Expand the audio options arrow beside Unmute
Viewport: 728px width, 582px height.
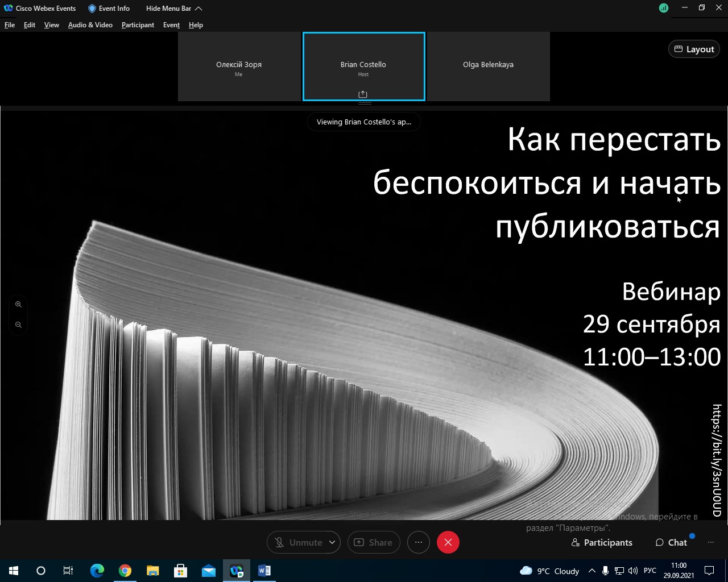(x=332, y=542)
